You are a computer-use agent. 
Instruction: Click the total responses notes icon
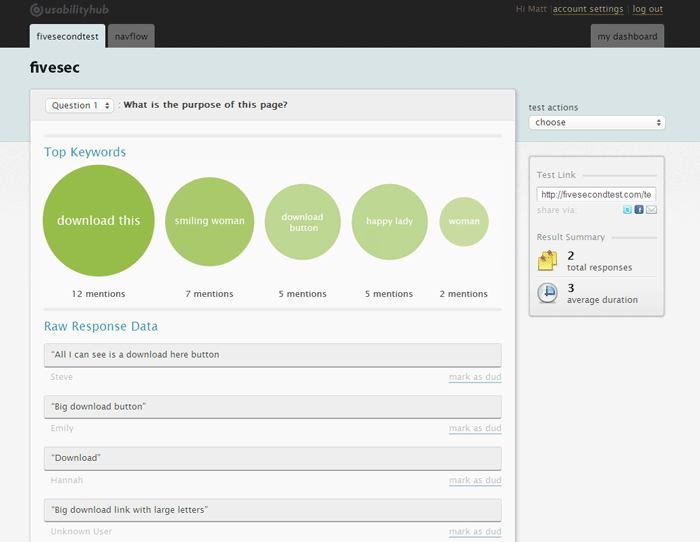pyautogui.click(x=547, y=261)
